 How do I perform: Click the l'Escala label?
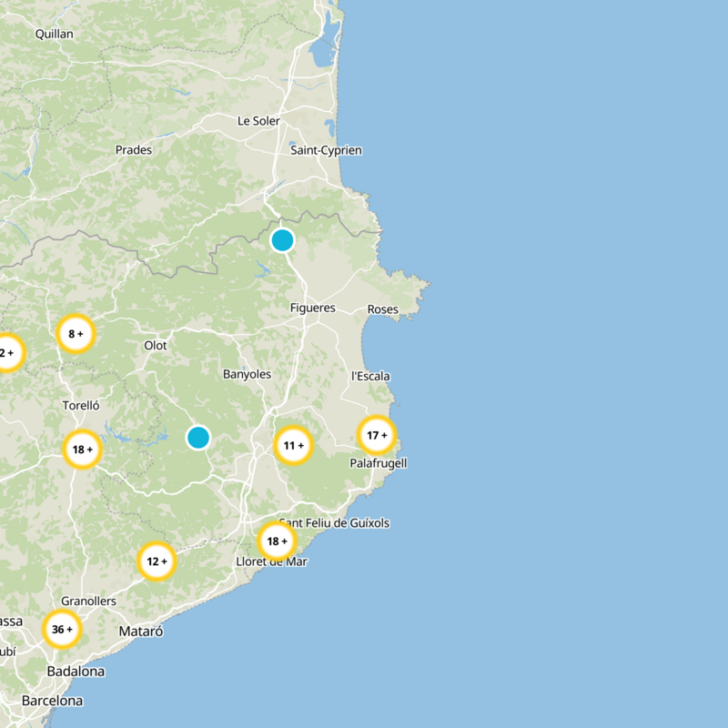tap(370, 376)
